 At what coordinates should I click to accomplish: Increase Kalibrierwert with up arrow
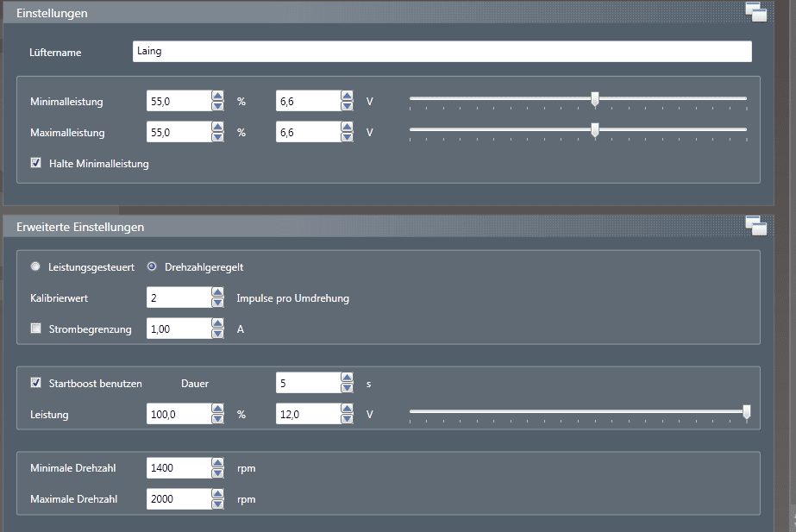(217, 292)
